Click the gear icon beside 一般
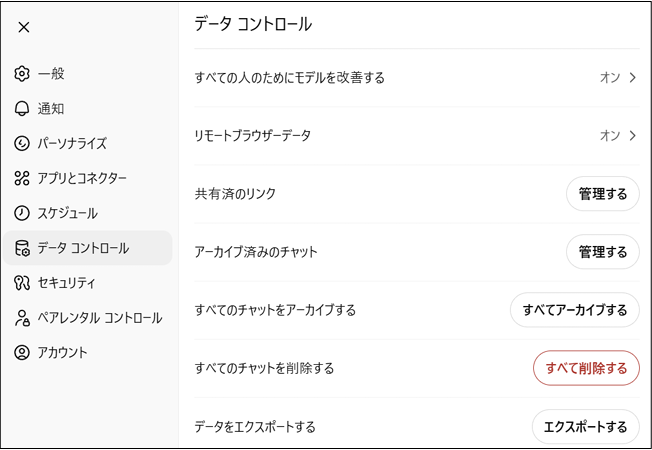 click(x=22, y=74)
